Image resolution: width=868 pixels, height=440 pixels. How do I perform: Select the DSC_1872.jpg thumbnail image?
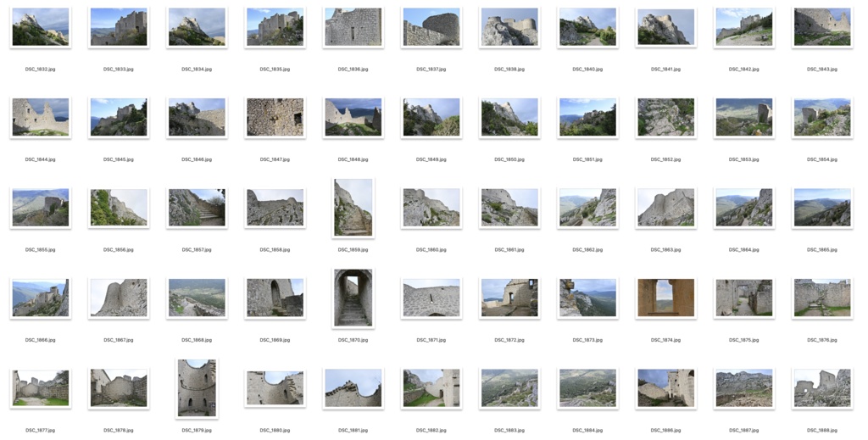tap(509, 298)
